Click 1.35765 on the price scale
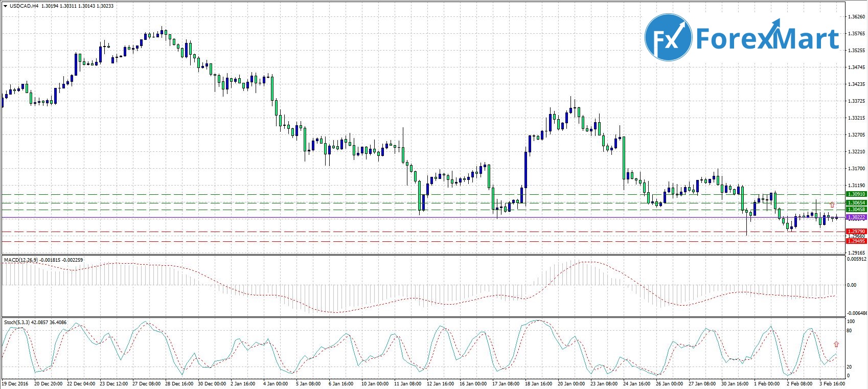The height and width of the screenshot is (389, 868). pyautogui.click(x=856, y=34)
